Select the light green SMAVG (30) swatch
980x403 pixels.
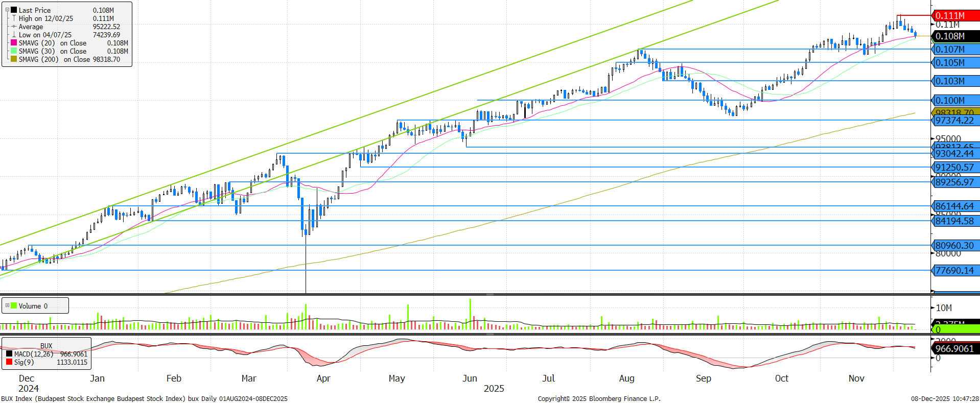14,51
